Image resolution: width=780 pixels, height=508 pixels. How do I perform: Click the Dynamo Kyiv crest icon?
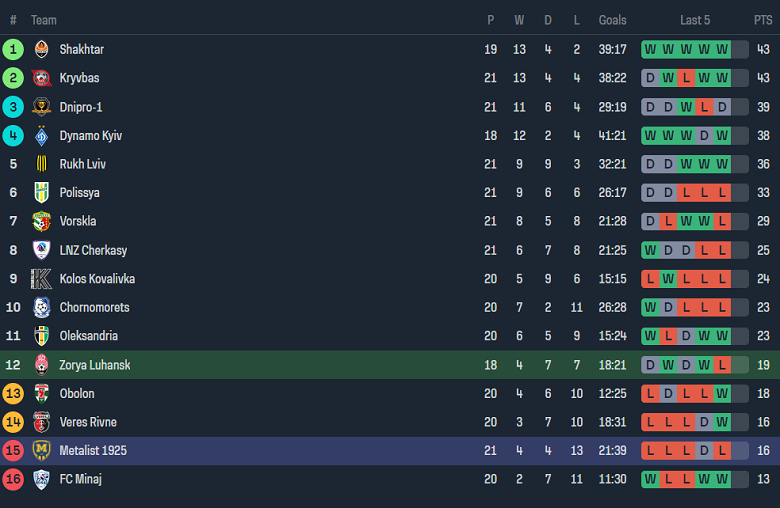coord(41,136)
